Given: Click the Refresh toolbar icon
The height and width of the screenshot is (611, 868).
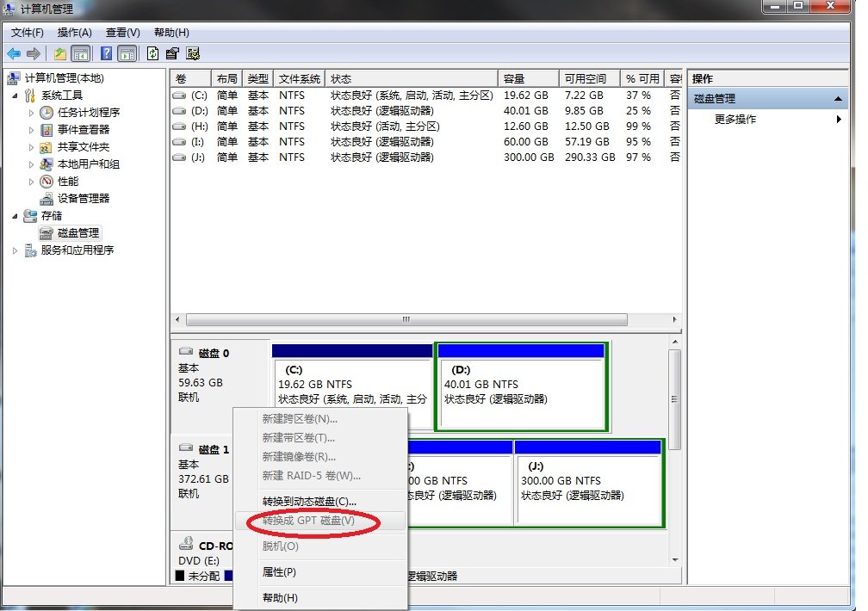Looking at the screenshot, I should [153, 52].
